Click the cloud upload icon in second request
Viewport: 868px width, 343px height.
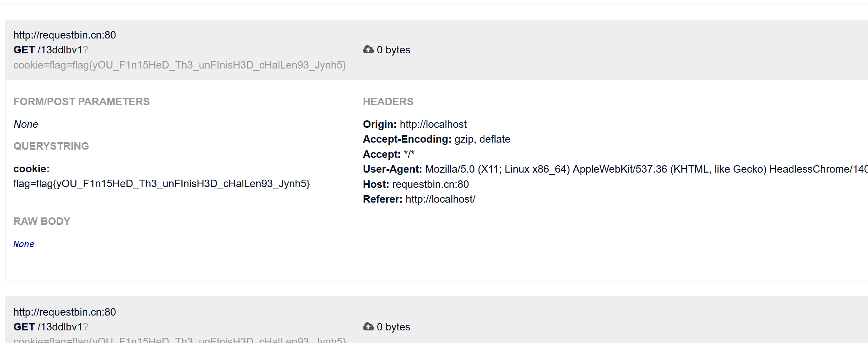tap(368, 326)
